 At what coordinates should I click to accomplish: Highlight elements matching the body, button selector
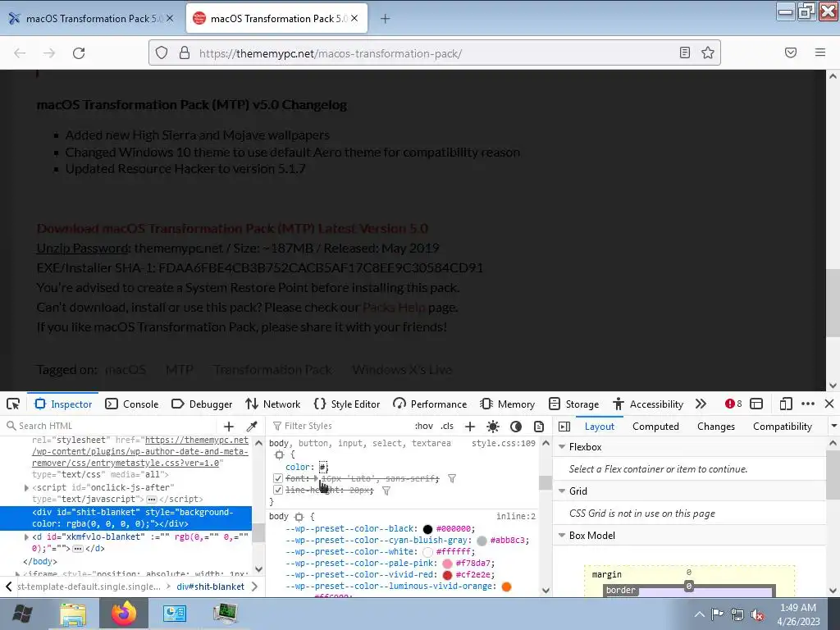click(280, 454)
